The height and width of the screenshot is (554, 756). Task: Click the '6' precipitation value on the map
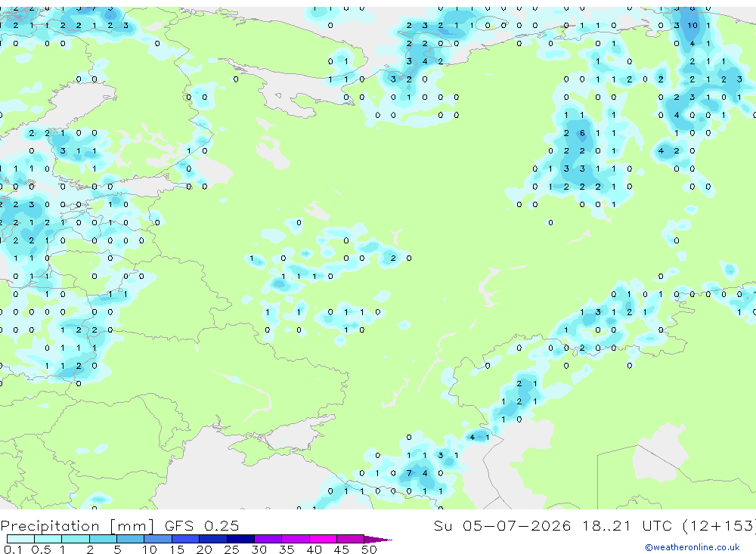(x=582, y=132)
